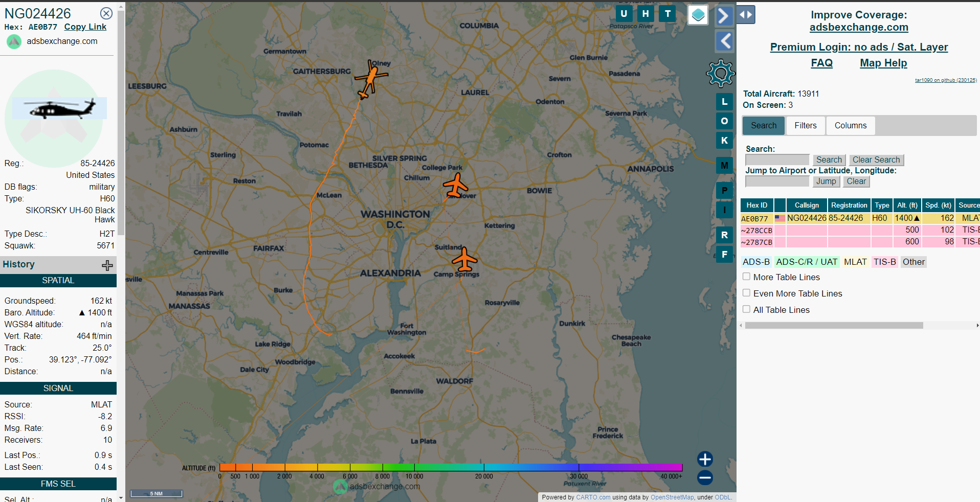Sort table by Alt. (ft) column
980x502 pixels.
tap(907, 206)
